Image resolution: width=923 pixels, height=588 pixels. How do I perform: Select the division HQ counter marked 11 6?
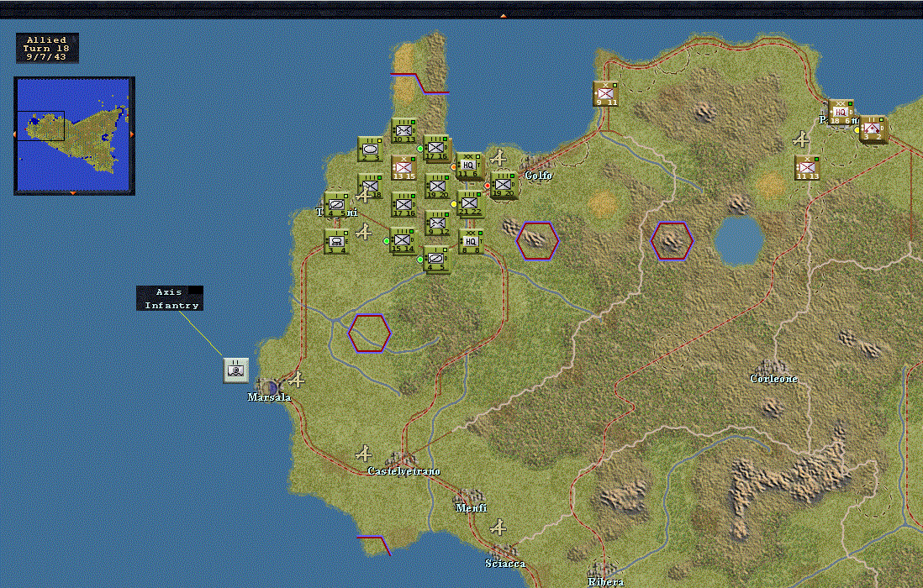coord(468,165)
